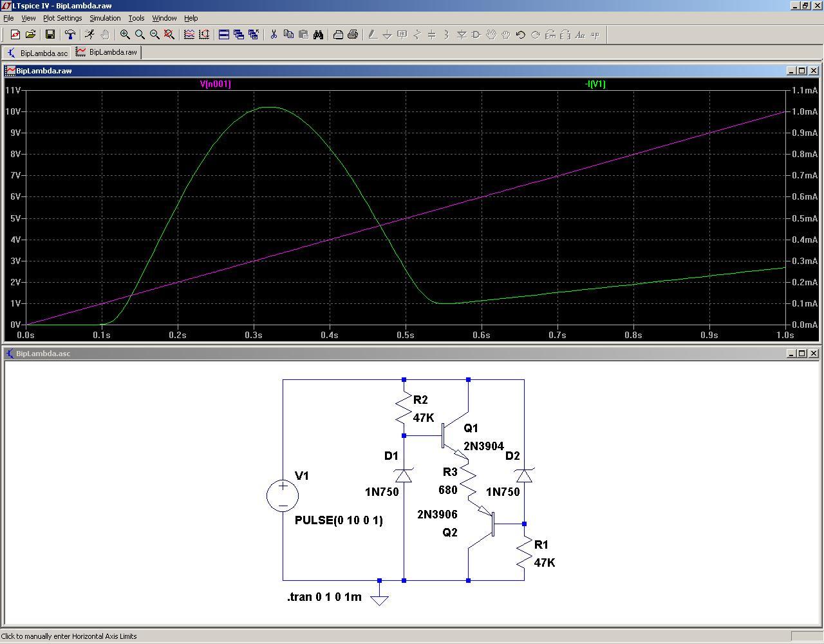Save the file with the floppy icon

pos(50,35)
